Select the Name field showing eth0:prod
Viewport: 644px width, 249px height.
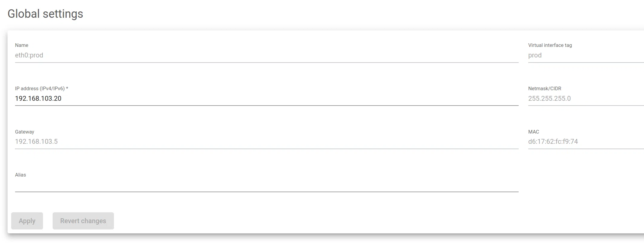pos(266,55)
